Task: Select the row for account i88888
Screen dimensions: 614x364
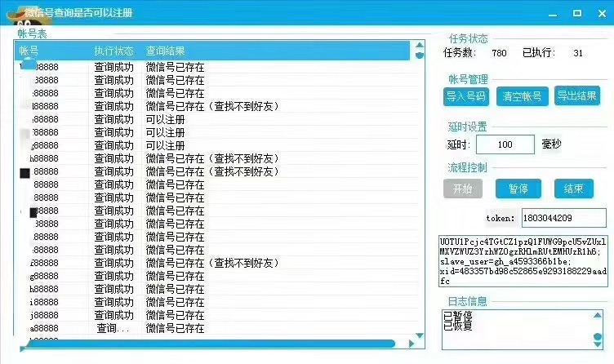Action: pos(217,302)
